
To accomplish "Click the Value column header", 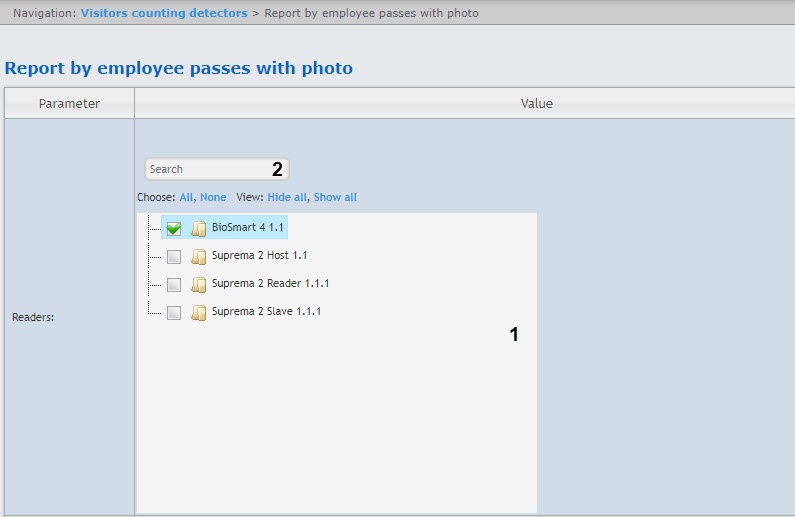I will (536, 103).
